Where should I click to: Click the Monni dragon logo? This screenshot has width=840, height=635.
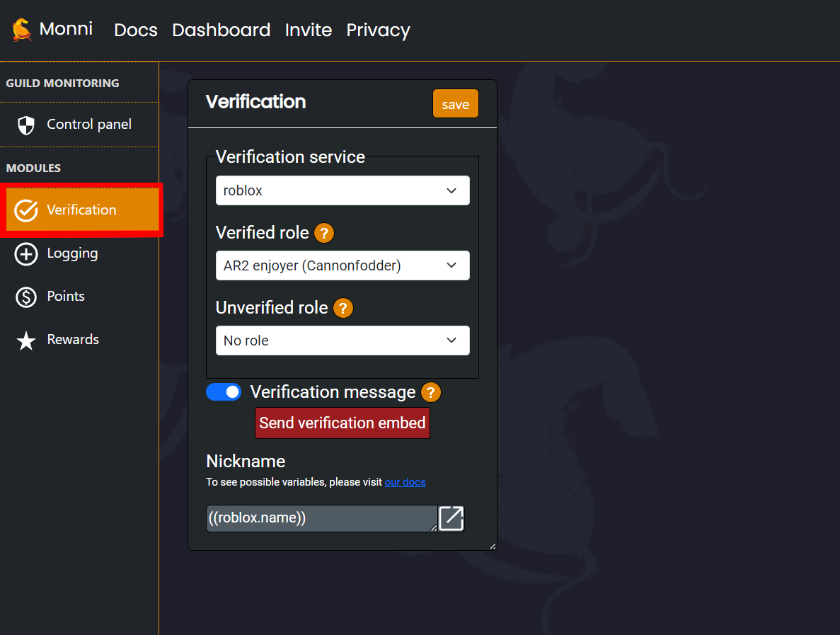coord(20,30)
